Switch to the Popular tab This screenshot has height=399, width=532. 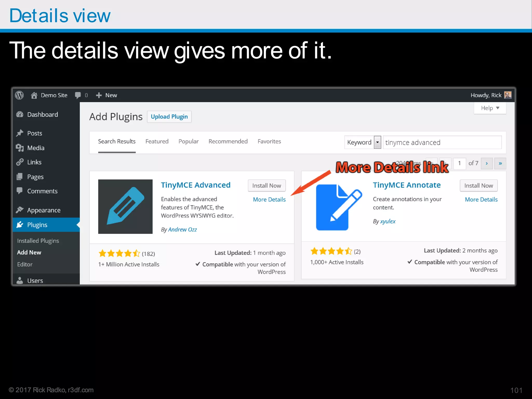coord(188,142)
